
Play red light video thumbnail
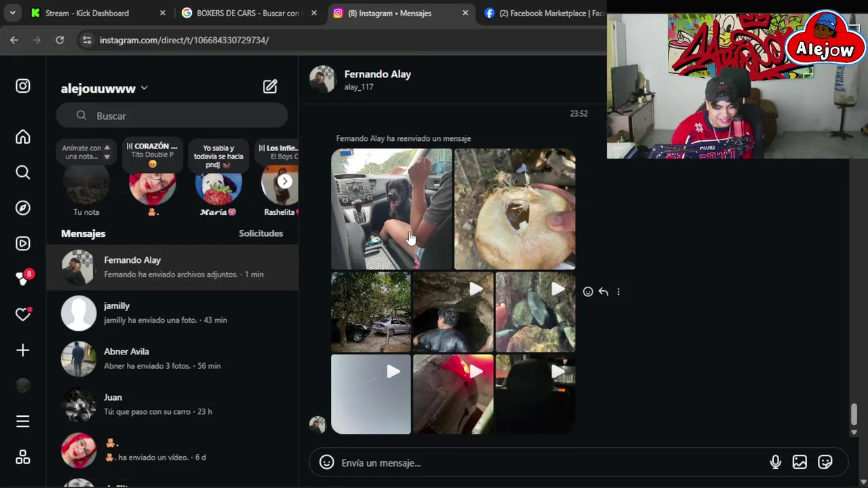(x=453, y=394)
